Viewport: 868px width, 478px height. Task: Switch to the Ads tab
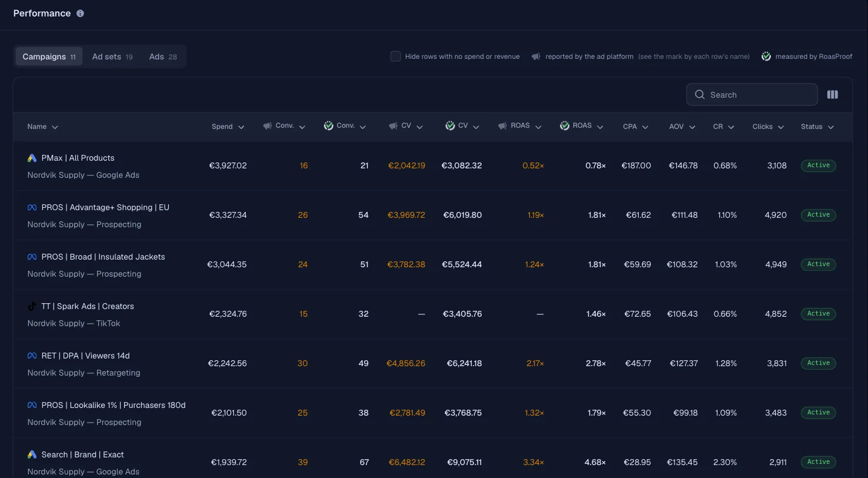pos(163,57)
